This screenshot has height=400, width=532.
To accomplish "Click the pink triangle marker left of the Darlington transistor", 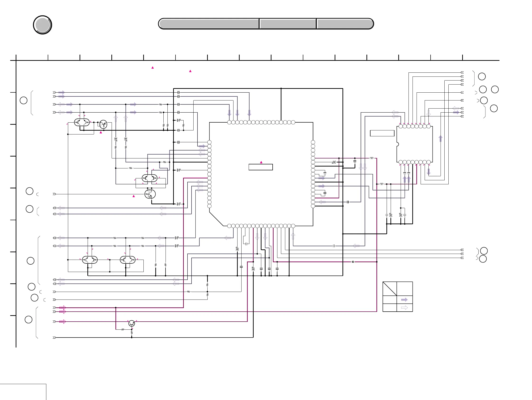I will (x=134, y=196).
